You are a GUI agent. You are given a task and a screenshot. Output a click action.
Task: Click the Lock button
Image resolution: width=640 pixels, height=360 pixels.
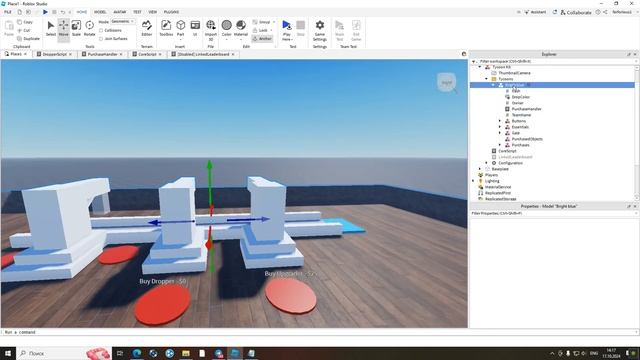(x=260, y=30)
